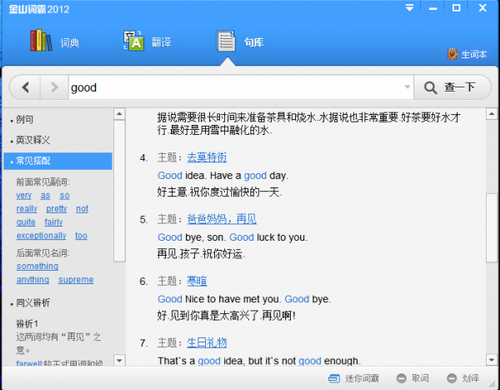Click the 辨析1 heading in sidebar
500x390 pixels.
click(x=27, y=323)
